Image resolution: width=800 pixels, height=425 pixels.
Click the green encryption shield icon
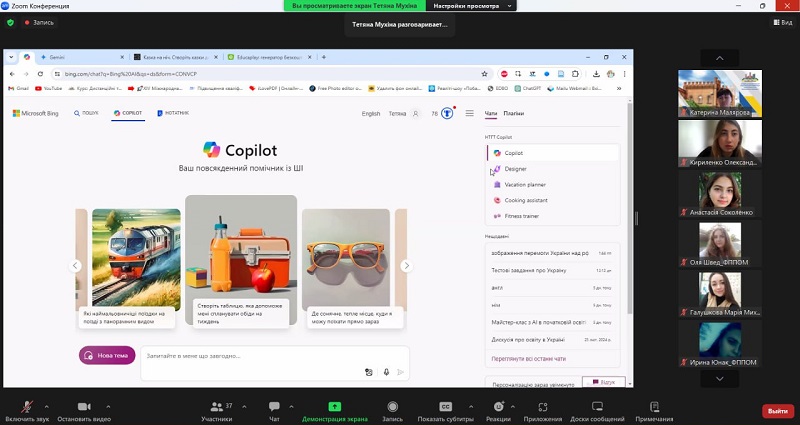click(10, 22)
